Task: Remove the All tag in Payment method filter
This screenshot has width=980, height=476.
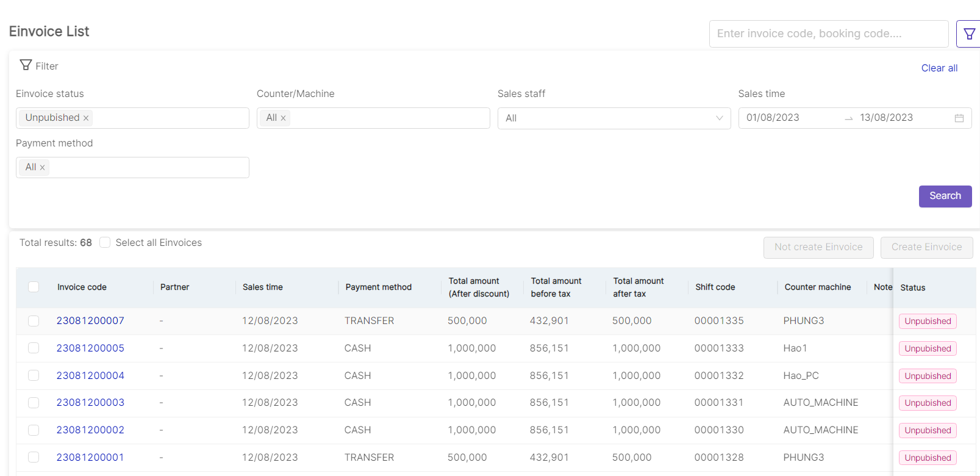Action: point(42,168)
